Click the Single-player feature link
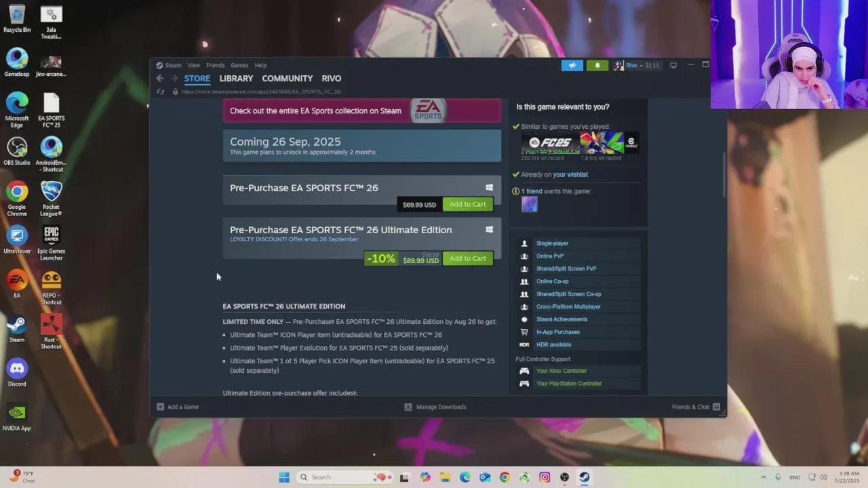868x488 pixels. point(553,243)
